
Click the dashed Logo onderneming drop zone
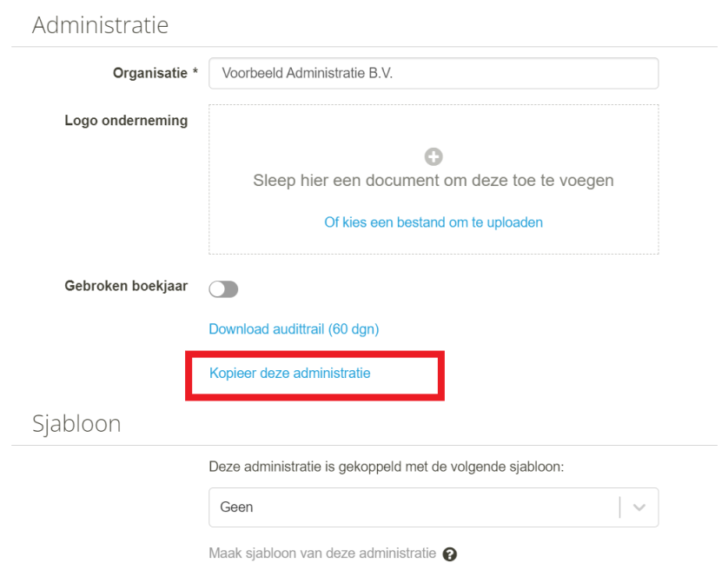433,179
